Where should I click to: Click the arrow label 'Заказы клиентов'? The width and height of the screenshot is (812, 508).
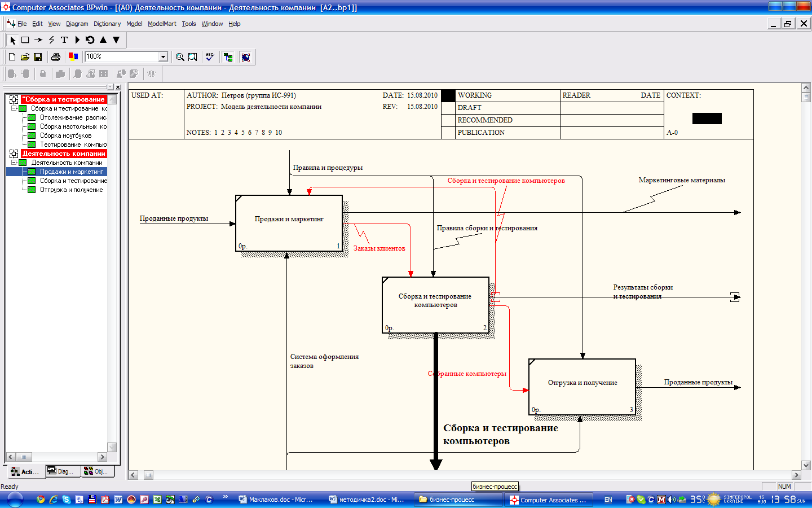(x=379, y=248)
